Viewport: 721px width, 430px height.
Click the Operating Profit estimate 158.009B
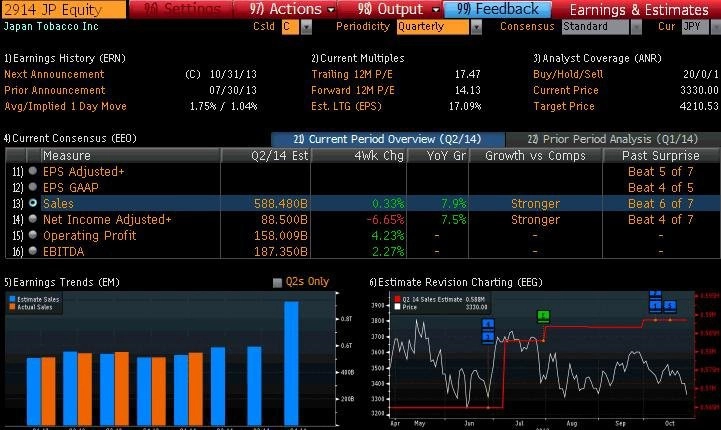pyautogui.click(x=280, y=235)
